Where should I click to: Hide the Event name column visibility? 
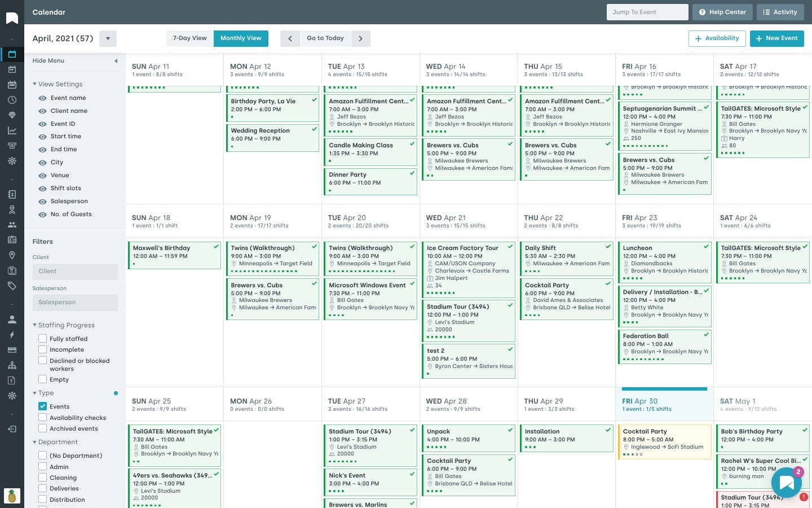click(x=42, y=98)
